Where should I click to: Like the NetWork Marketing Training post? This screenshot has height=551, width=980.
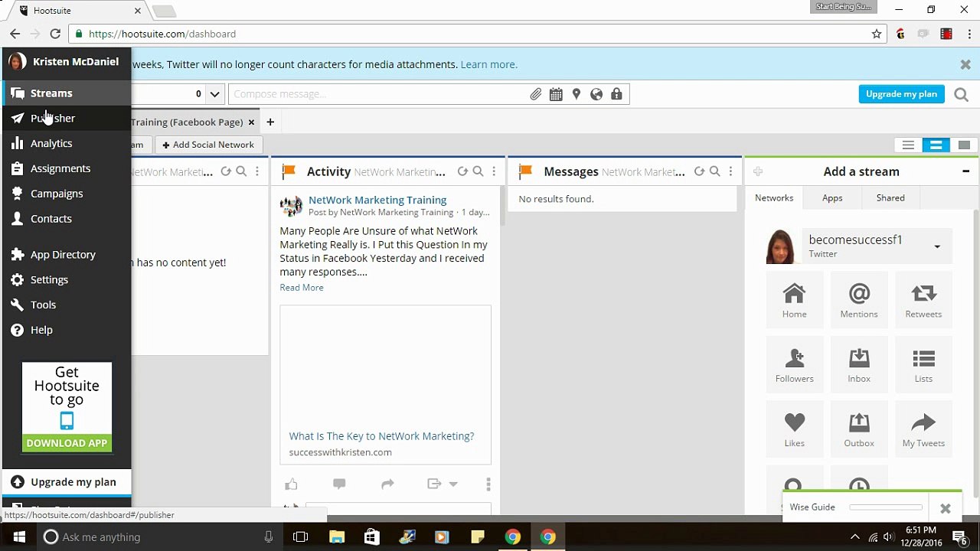tap(291, 484)
